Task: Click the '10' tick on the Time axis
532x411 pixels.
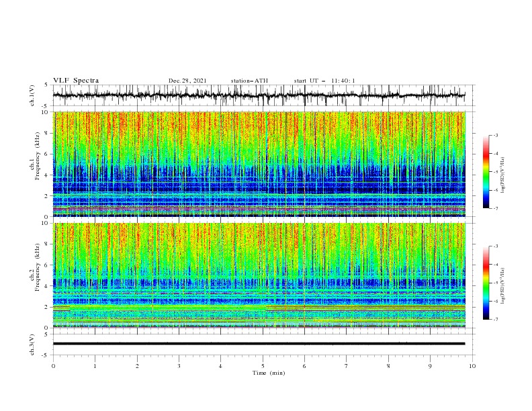Action: pos(472,366)
